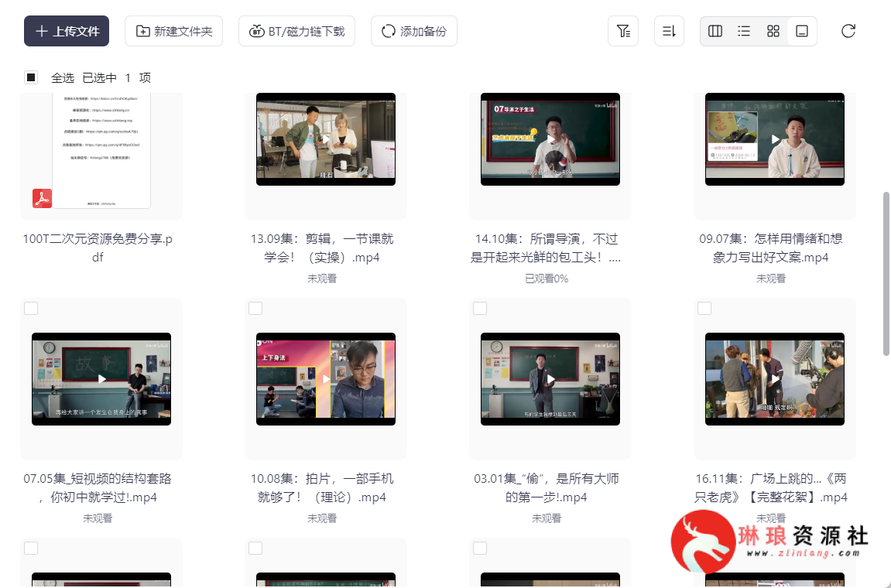Tick checkbox on 16.11集 video card

coord(704,308)
